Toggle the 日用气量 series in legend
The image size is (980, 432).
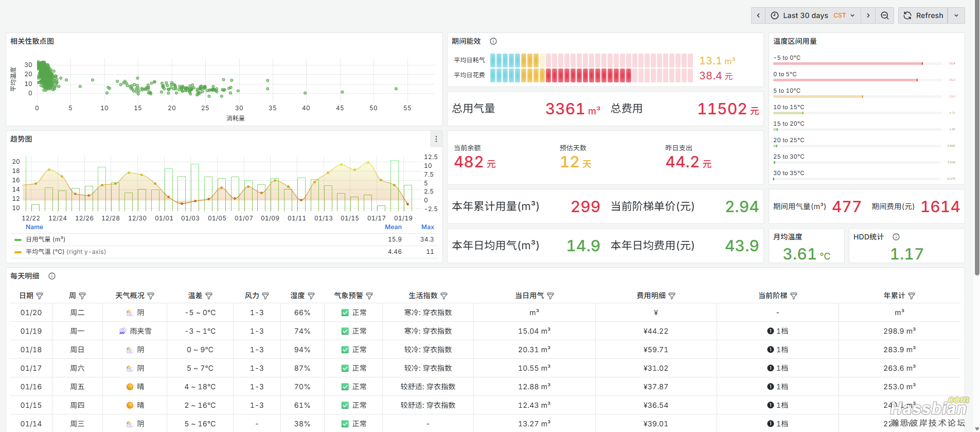point(45,239)
